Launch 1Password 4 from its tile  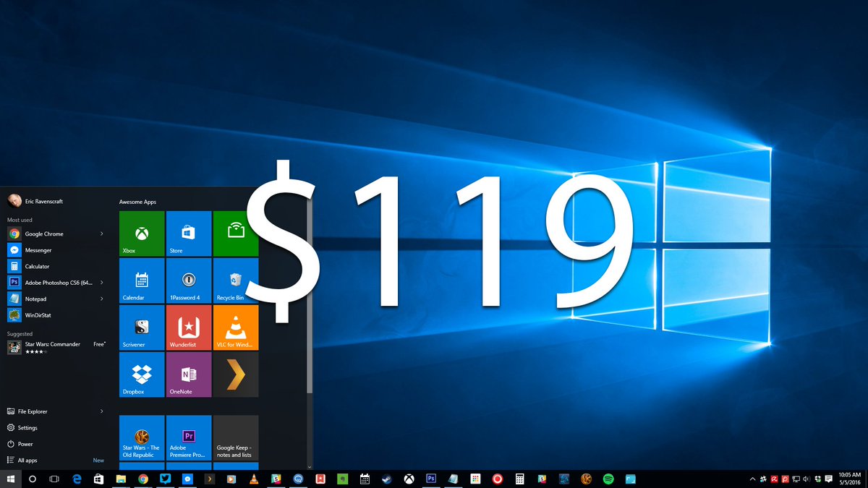tap(188, 281)
